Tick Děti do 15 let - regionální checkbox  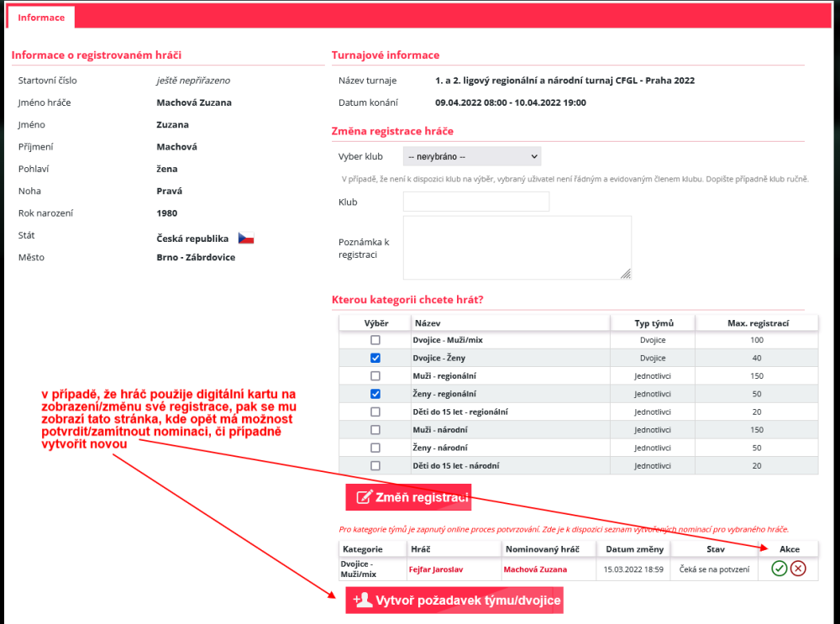point(375,412)
